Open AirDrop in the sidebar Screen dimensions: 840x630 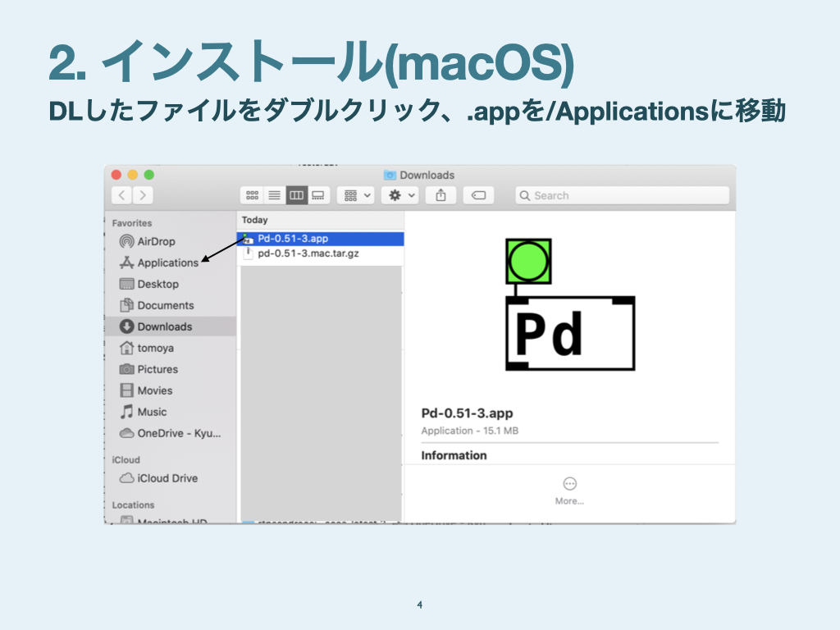(x=156, y=241)
